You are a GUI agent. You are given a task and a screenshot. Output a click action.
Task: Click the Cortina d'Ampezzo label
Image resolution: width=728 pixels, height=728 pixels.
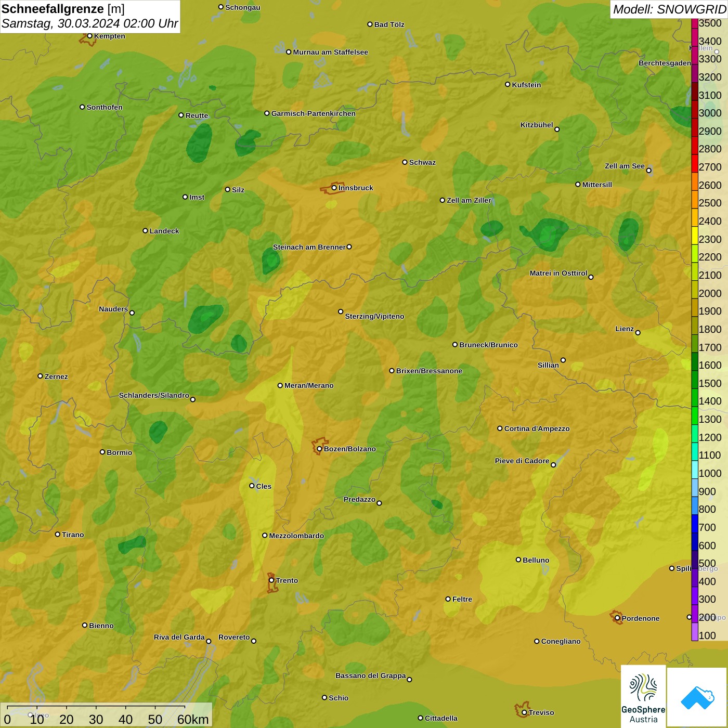(x=537, y=428)
